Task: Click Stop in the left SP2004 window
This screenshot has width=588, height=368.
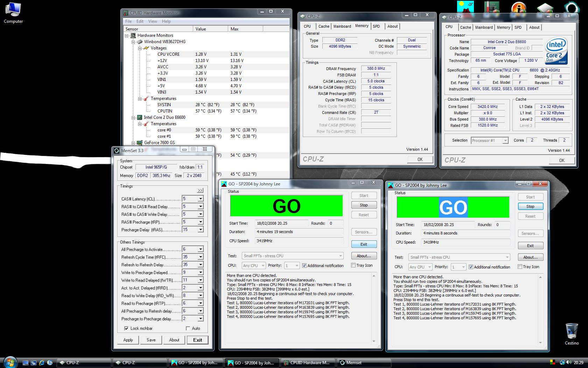Action: (x=364, y=205)
